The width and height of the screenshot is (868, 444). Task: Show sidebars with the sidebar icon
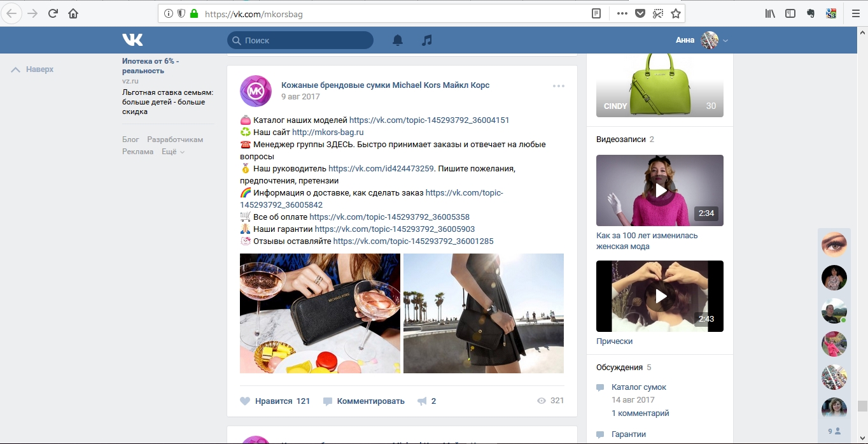pos(790,13)
